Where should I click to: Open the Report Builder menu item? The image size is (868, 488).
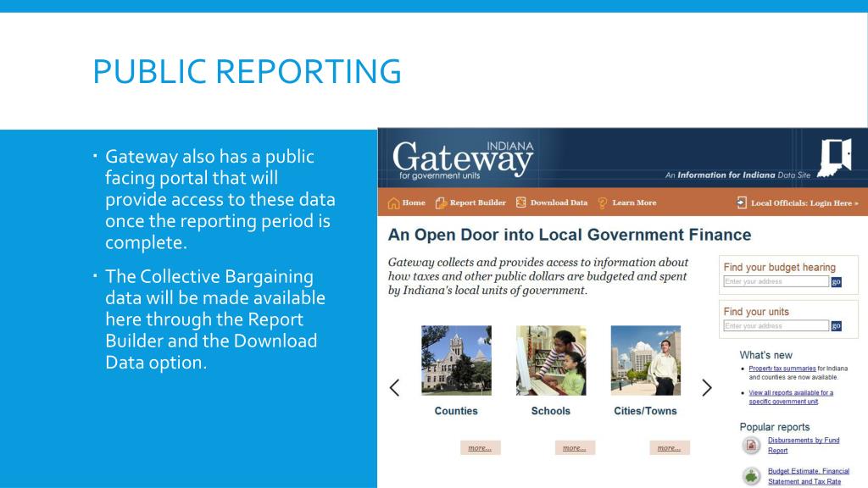tap(478, 202)
